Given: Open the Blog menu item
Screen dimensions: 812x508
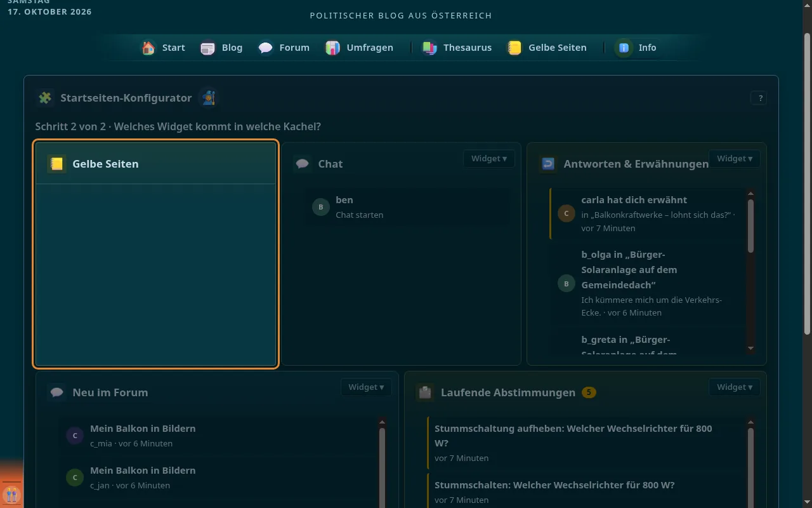Looking at the screenshot, I should pos(221,48).
